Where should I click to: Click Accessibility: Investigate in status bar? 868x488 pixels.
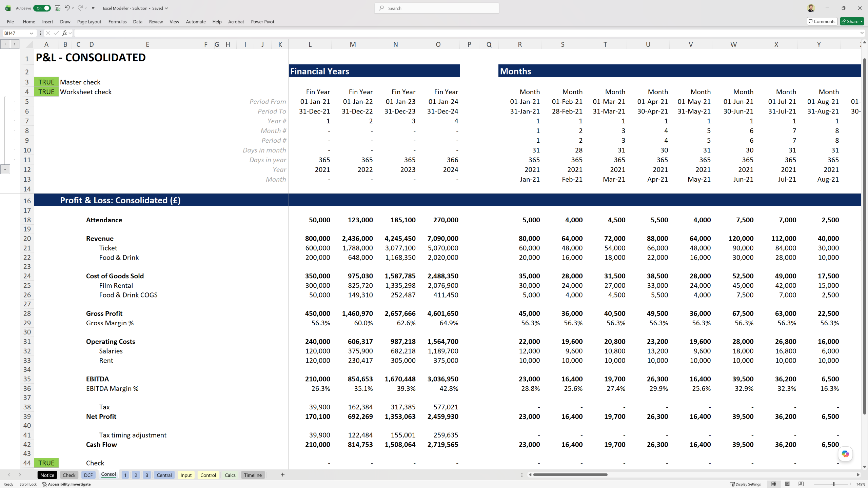[66, 484]
